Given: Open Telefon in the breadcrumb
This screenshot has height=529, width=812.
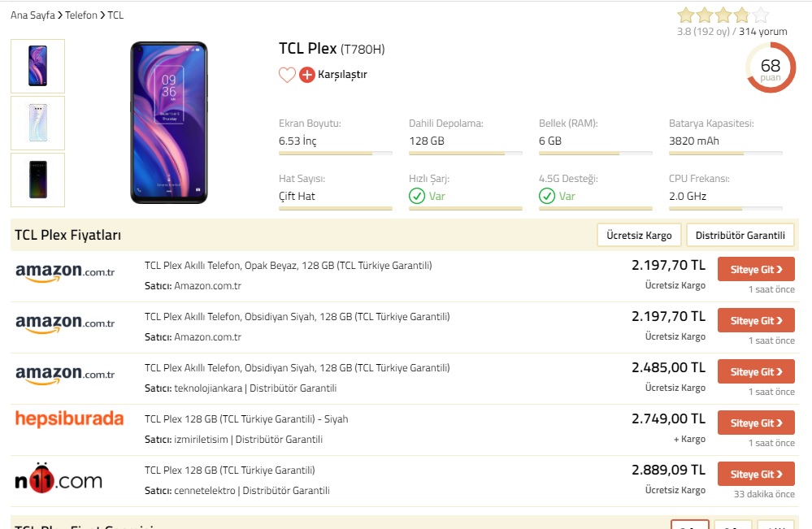Looking at the screenshot, I should (x=80, y=15).
